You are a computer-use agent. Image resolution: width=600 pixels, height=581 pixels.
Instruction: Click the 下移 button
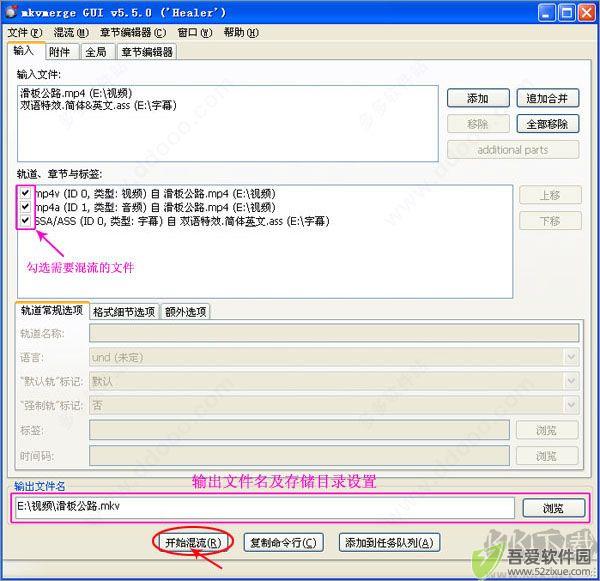pyautogui.click(x=550, y=221)
